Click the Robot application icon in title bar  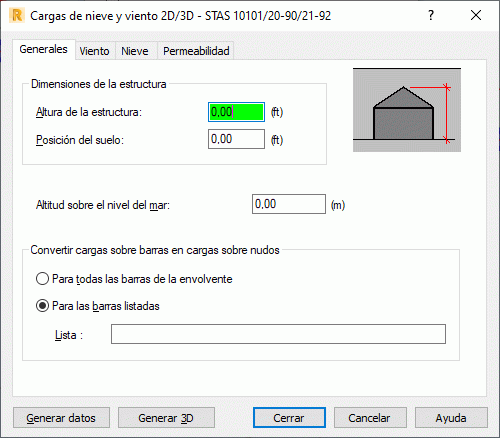[17, 16]
